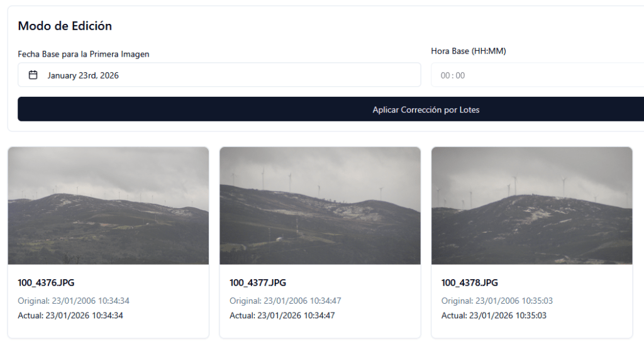Click the Hora Base (HH:MM) label
Viewport: 644px width, 349px height.
pyautogui.click(x=469, y=51)
